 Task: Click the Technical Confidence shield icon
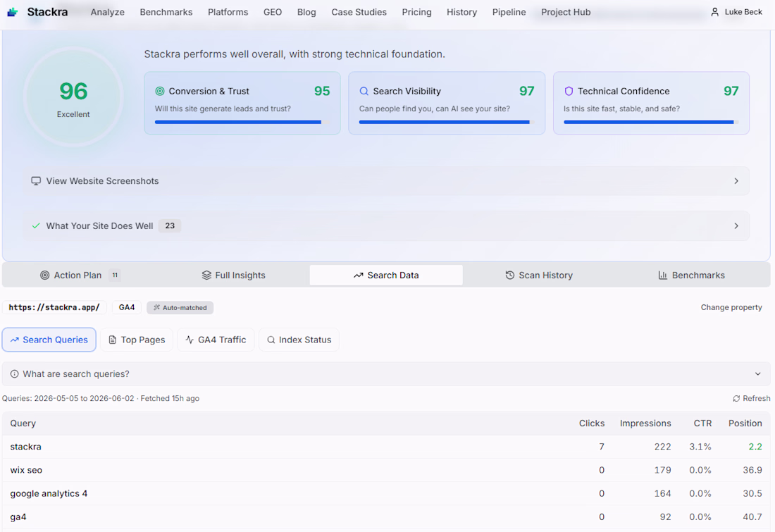569,91
